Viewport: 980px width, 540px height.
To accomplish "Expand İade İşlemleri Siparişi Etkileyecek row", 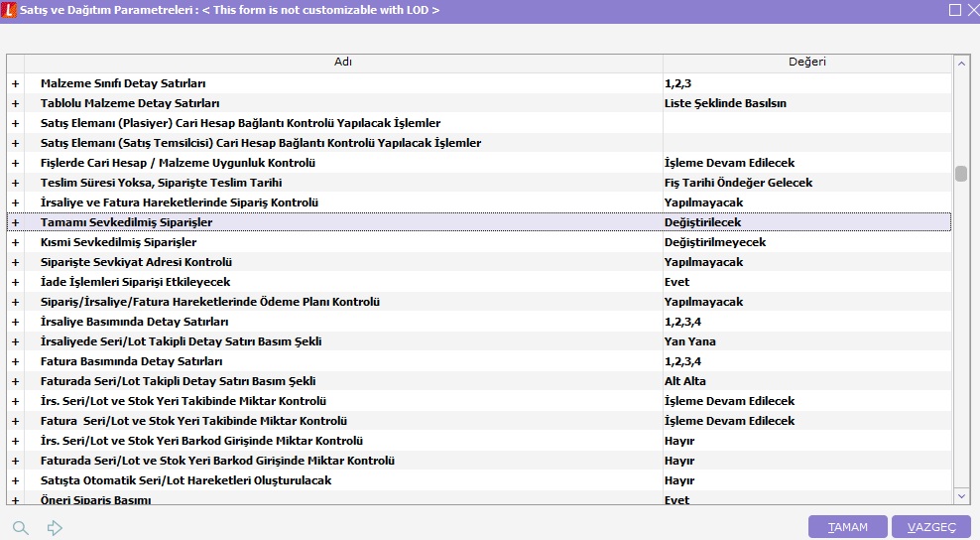I will click(x=15, y=282).
